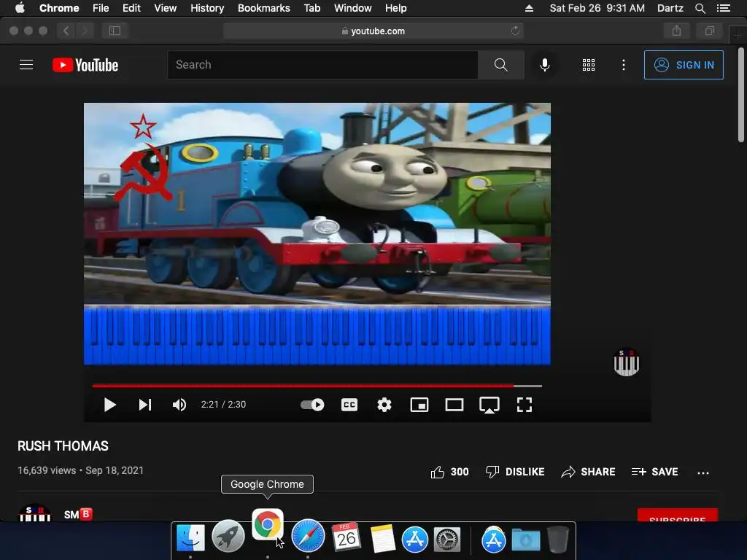Open the Bookmarks menu
The image size is (747, 560).
tap(264, 8)
